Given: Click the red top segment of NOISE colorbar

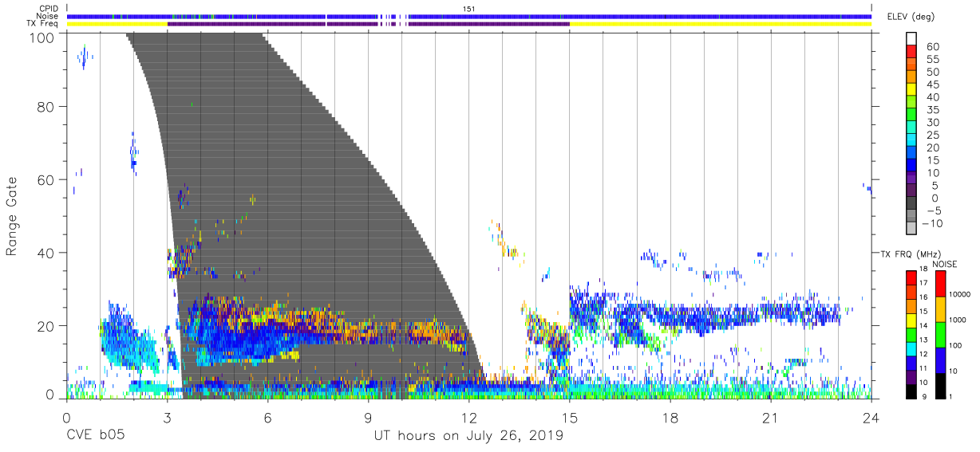Looking at the screenshot, I should tap(940, 283).
